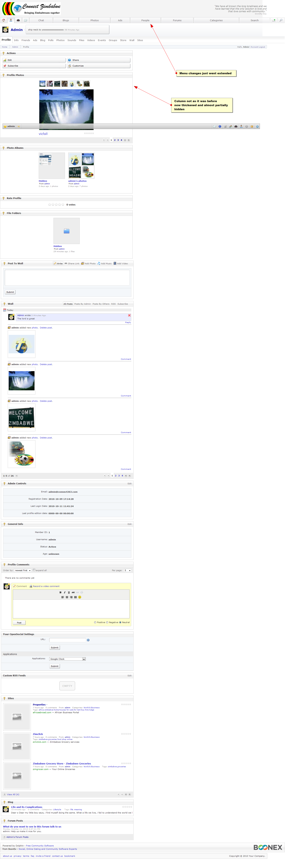
Task: Open the 'Life and its Complications' blog post
Action: (27, 807)
